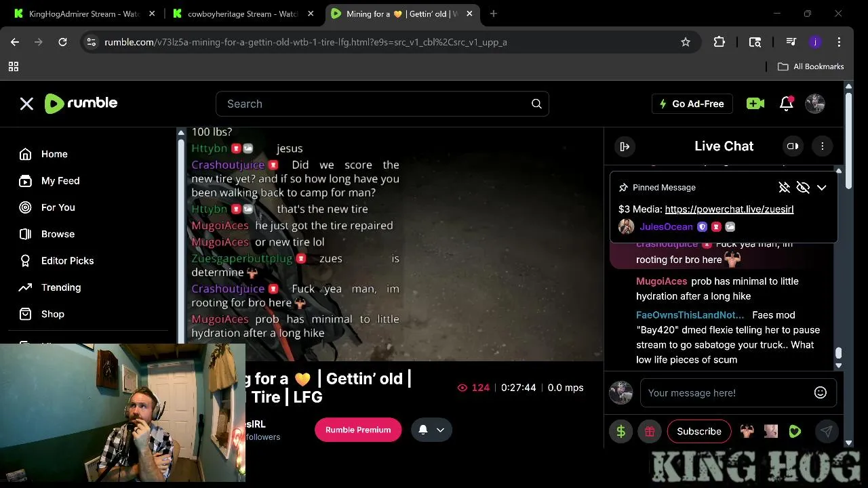View site information icon in address bar
The width and height of the screenshot is (868, 488).
click(92, 42)
